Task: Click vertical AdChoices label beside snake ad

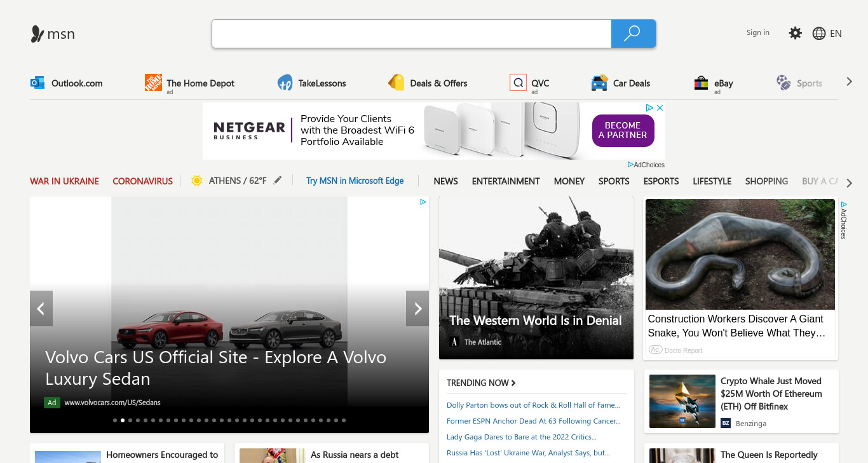Action: tap(844, 220)
